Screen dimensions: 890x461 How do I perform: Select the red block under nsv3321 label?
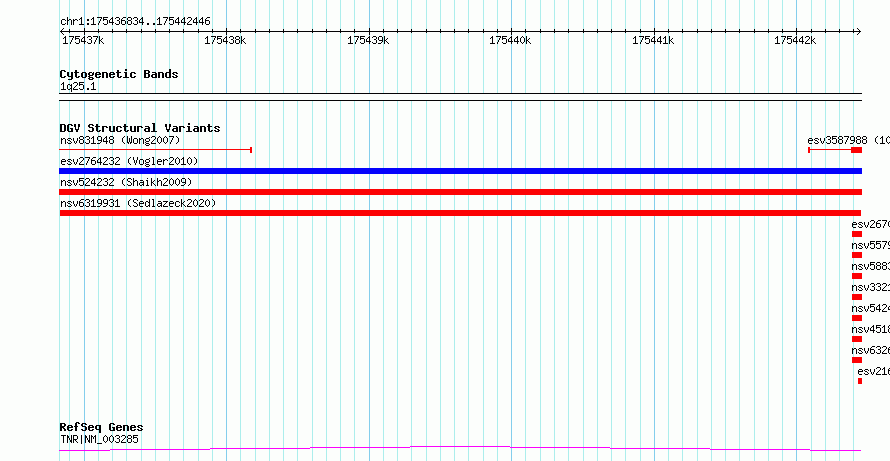pyautogui.click(x=857, y=297)
